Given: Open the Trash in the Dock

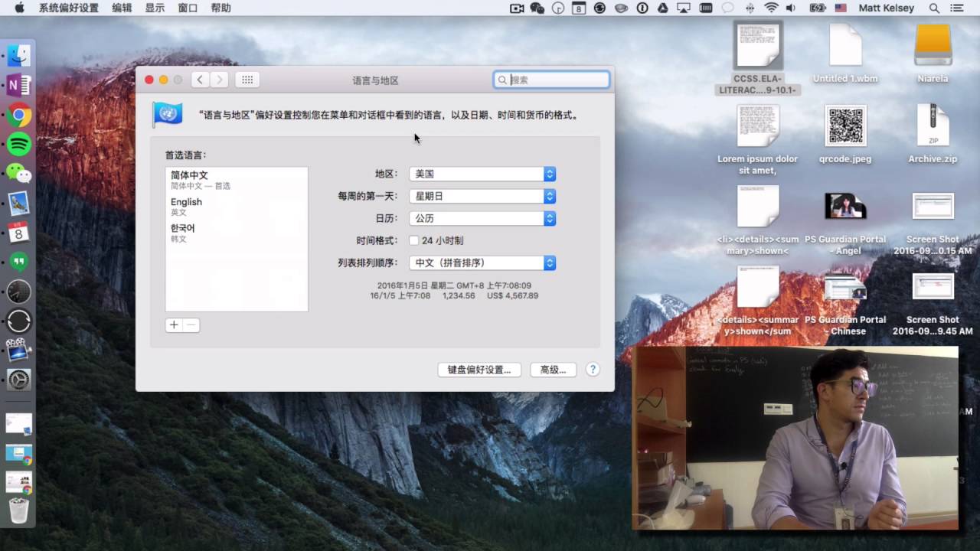Looking at the screenshot, I should [x=18, y=510].
